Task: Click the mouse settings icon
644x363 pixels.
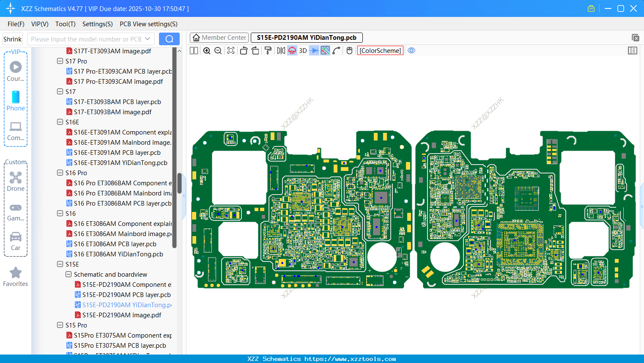Action: click(x=349, y=51)
